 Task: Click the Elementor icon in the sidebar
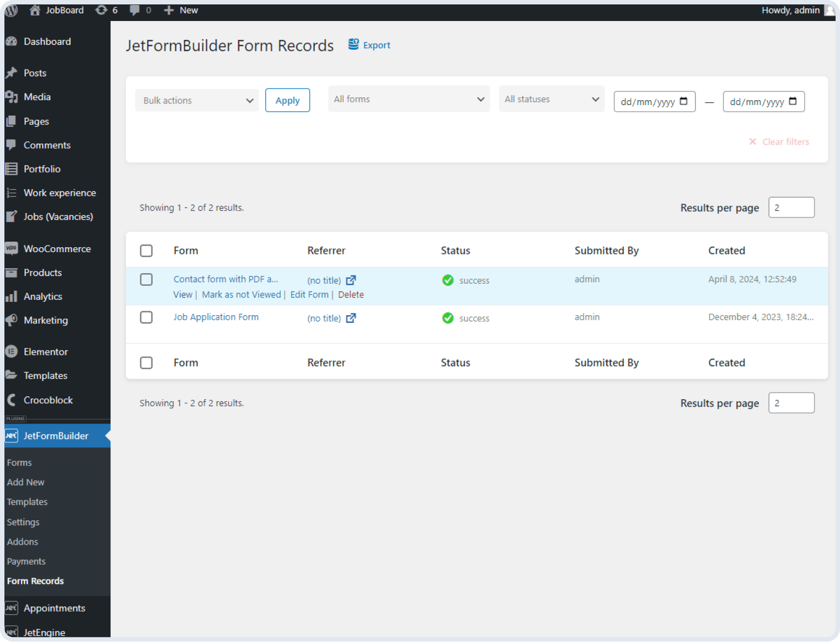(12, 352)
